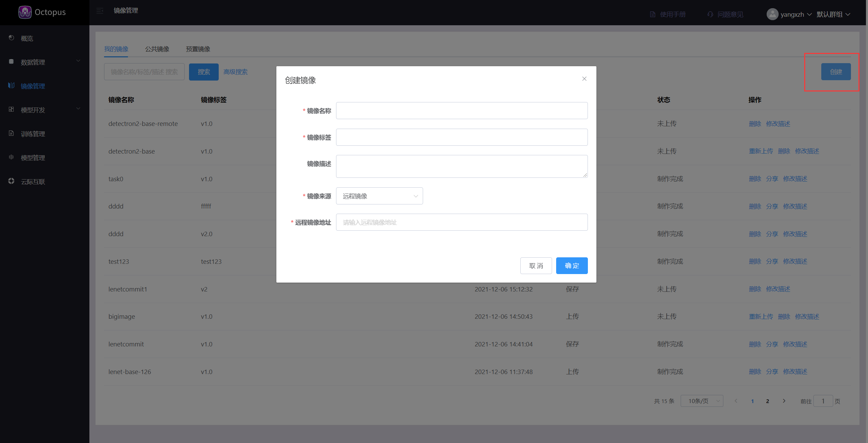Click the user manual (使用手册) document icon
868x443 pixels.
tap(653, 14)
